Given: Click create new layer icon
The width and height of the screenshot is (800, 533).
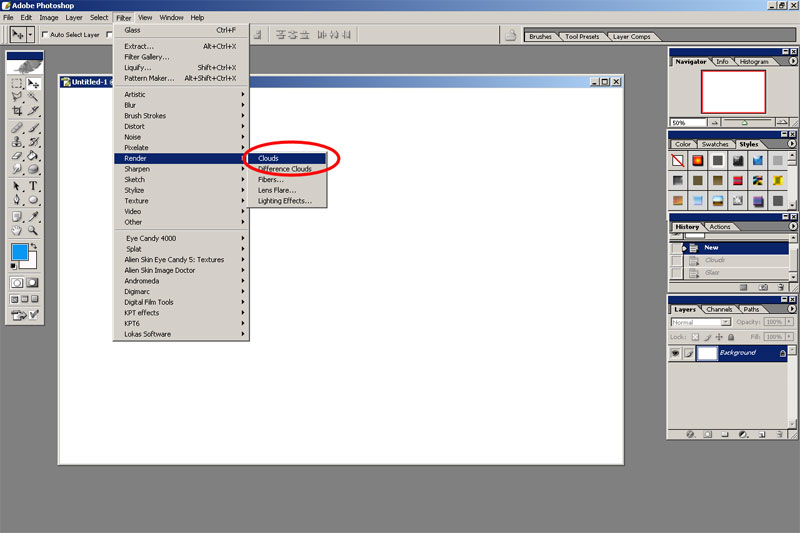Looking at the screenshot, I should [762, 435].
